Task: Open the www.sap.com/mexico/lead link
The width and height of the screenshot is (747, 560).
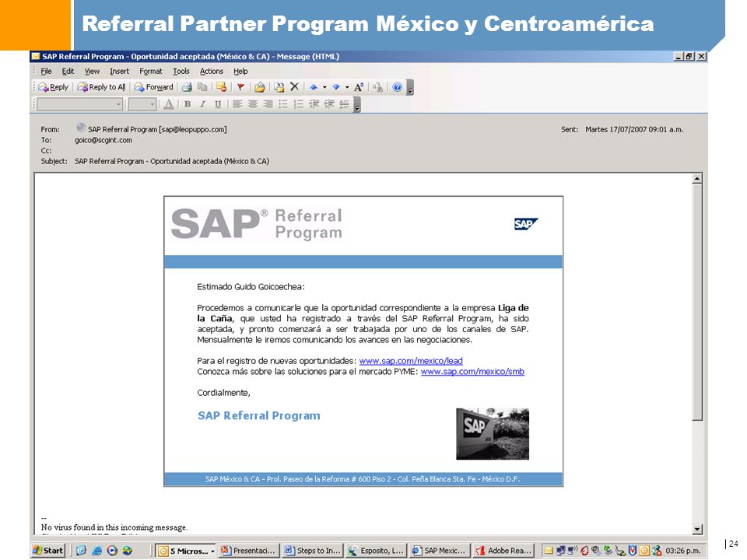Action: click(411, 361)
